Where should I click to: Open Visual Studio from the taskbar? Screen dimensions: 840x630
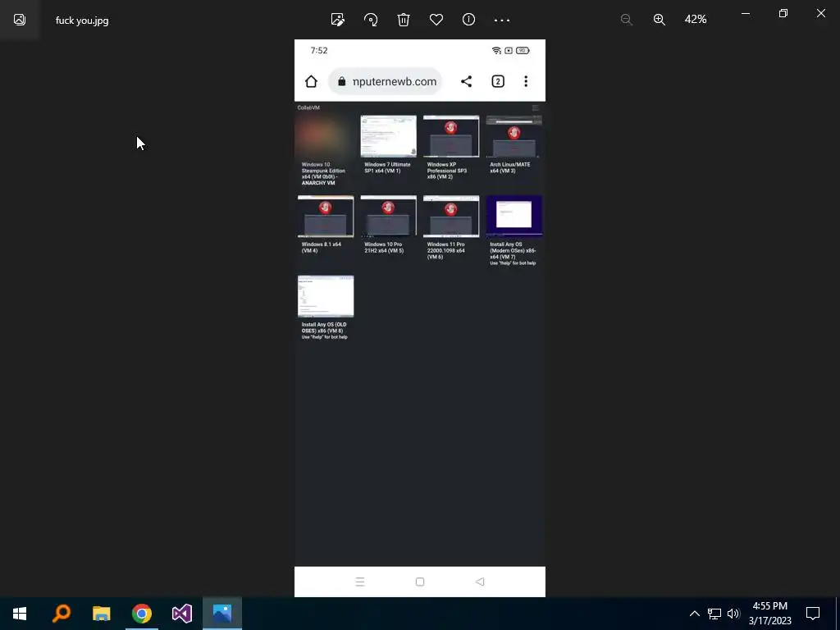(181, 614)
